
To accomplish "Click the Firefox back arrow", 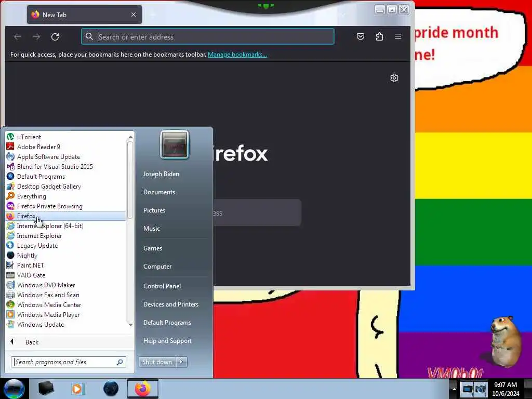I will tap(18, 37).
